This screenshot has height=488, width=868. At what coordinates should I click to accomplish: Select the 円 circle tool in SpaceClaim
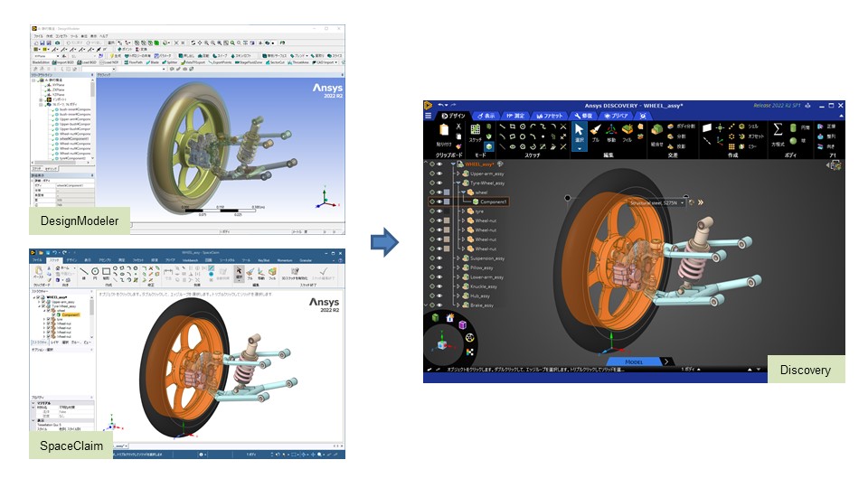coord(95,272)
